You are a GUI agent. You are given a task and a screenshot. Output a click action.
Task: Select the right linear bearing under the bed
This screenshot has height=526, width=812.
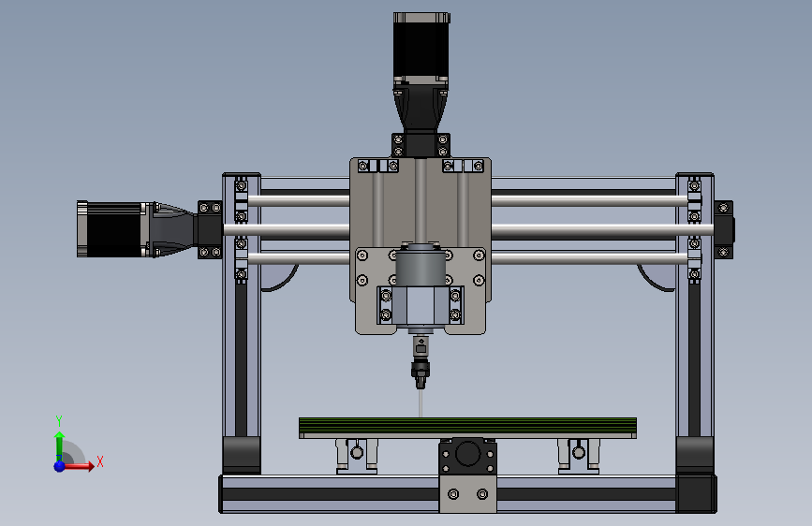(579, 456)
